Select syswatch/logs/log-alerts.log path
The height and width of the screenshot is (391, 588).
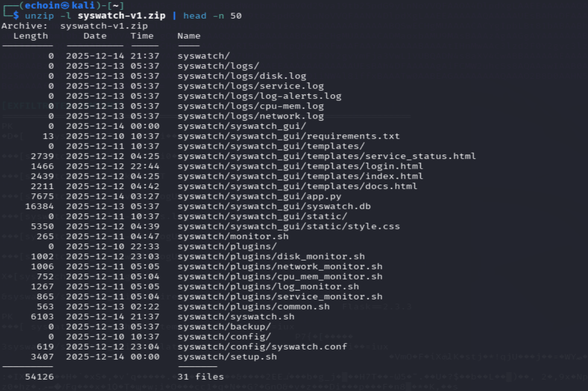(x=260, y=96)
